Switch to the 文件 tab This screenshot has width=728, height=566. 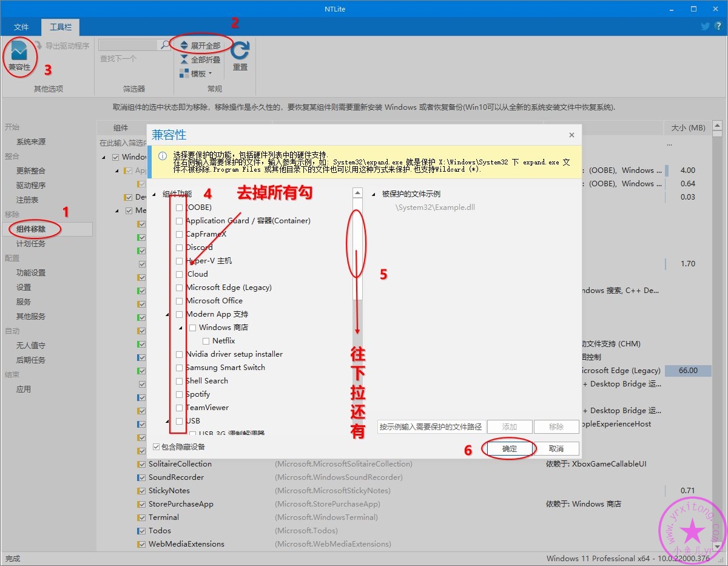(x=21, y=27)
